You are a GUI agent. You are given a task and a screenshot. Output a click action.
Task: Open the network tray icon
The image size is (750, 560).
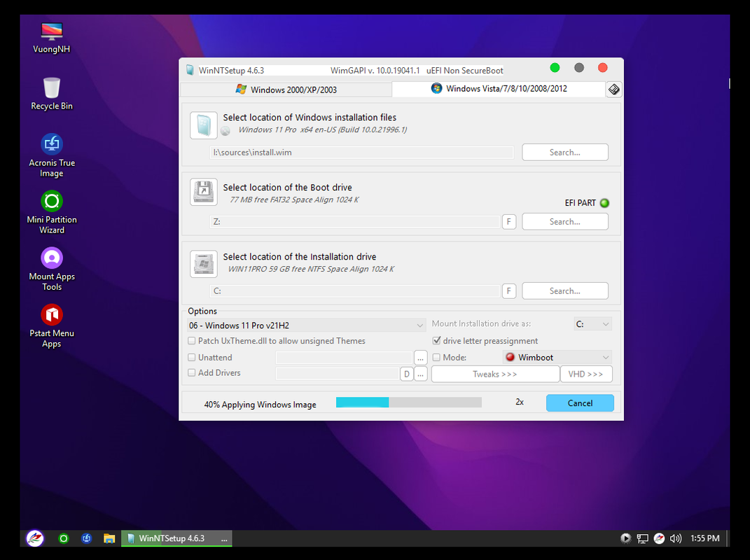[x=642, y=538]
